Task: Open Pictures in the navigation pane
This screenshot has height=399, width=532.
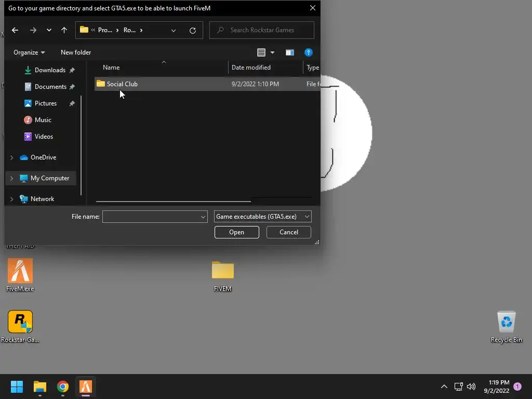Action: (x=46, y=103)
